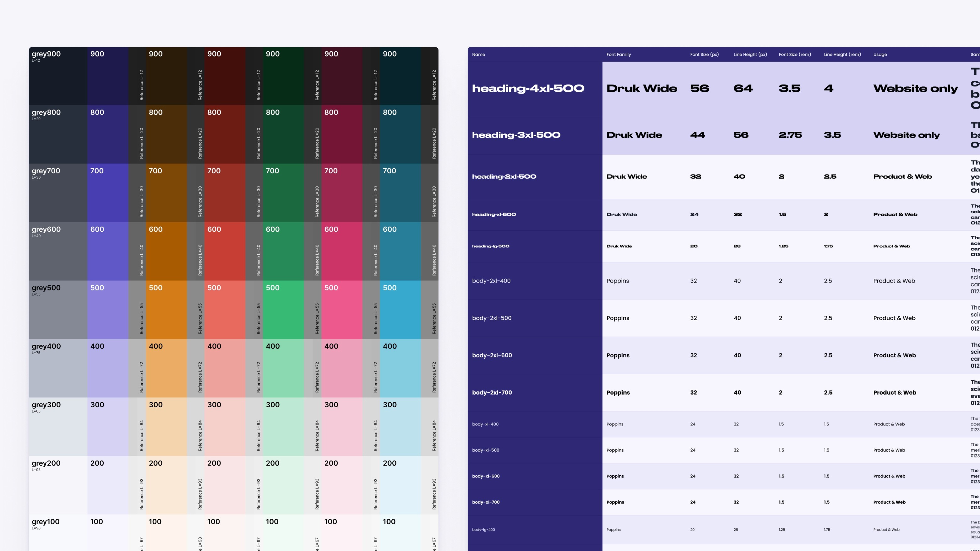Image resolution: width=980 pixels, height=551 pixels.
Task: Pick the orange 400 swatch
Action: (x=166, y=369)
